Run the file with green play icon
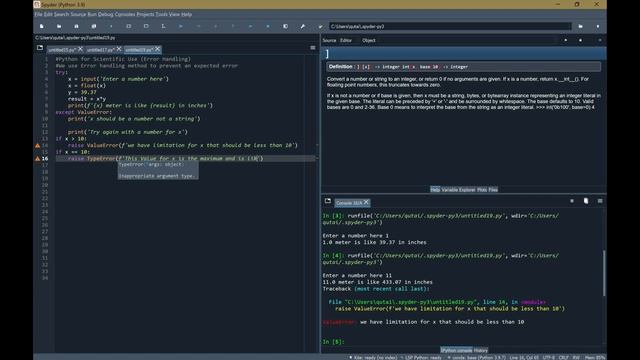This screenshot has height=360, width=640. point(111,26)
